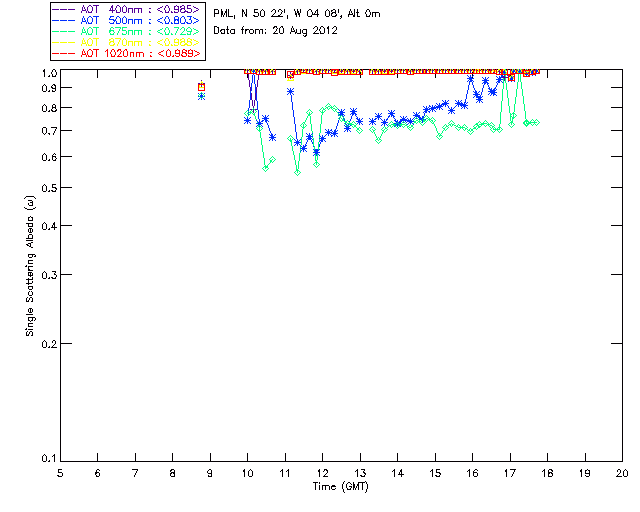The image size is (640, 512).
Task: Click the y-axis label 0.5
Action: pyautogui.click(x=49, y=188)
